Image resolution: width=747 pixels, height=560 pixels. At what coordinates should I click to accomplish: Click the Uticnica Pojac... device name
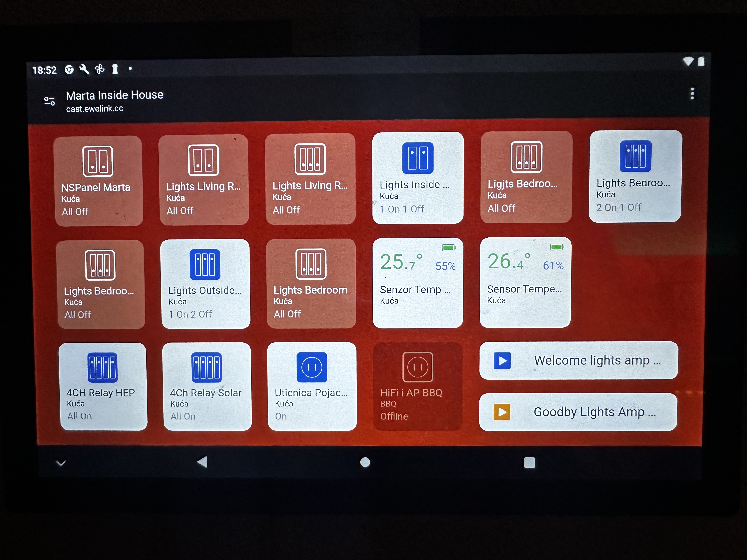pos(311,393)
